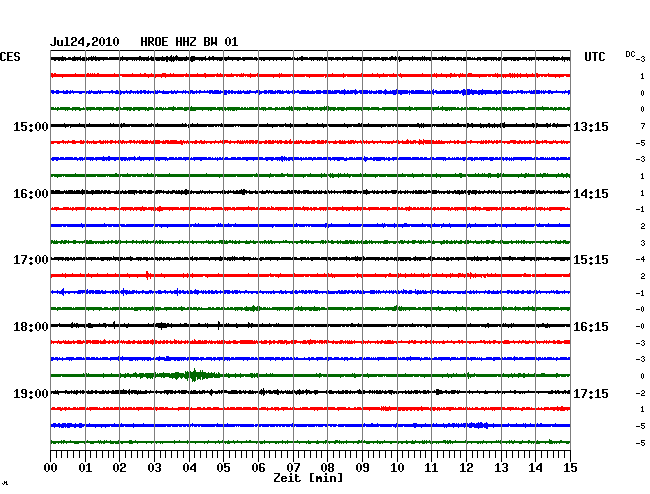Click minute 10 on the time axis

pyautogui.click(x=397, y=468)
